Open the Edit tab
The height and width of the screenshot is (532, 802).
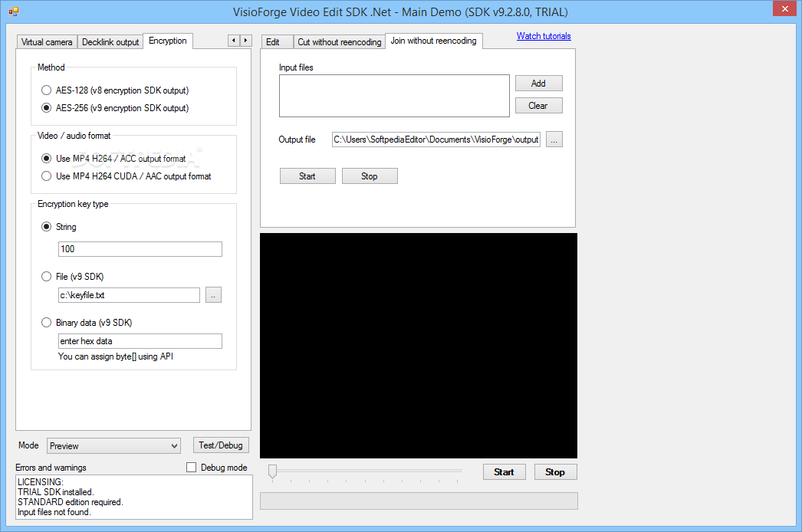pos(278,42)
